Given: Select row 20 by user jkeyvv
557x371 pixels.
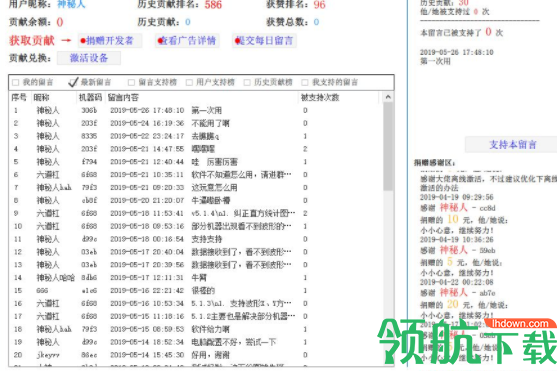Looking at the screenshot, I should [x=196, y=355].
